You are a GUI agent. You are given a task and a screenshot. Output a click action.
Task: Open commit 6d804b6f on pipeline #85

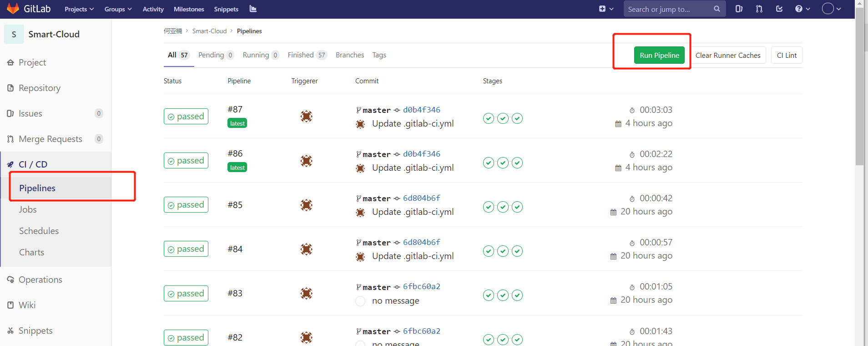pyautogui.click(x=422, y=198)
